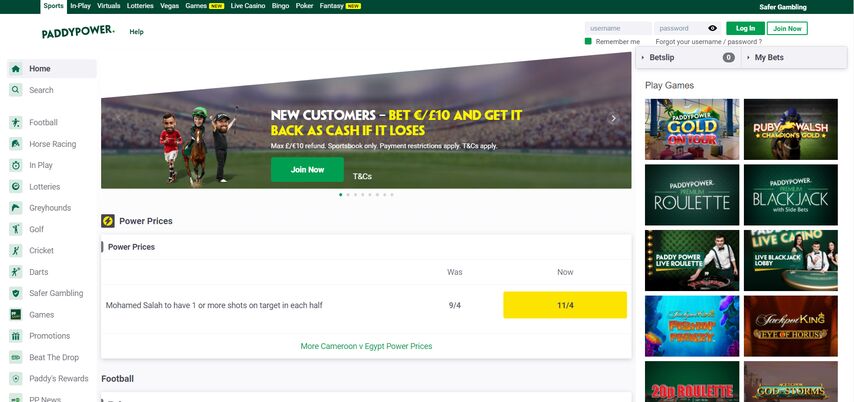Toggle the Remember me checkbox

[x=588, y=41]
